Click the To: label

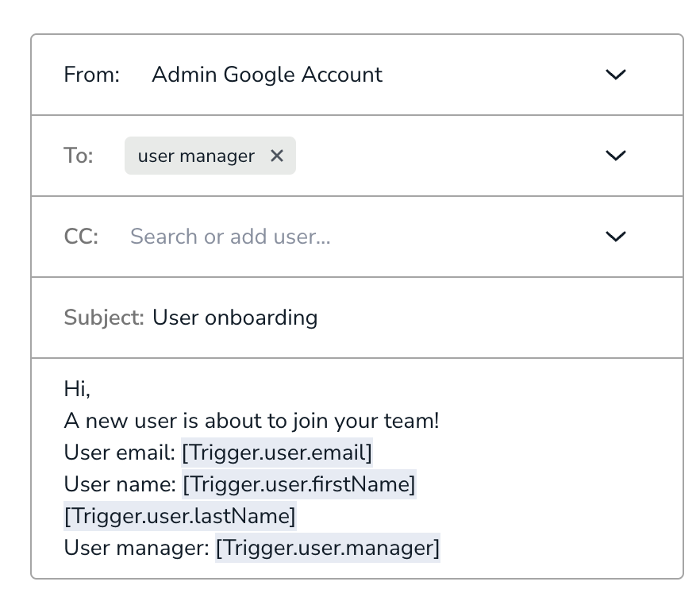tap(79, 156)
